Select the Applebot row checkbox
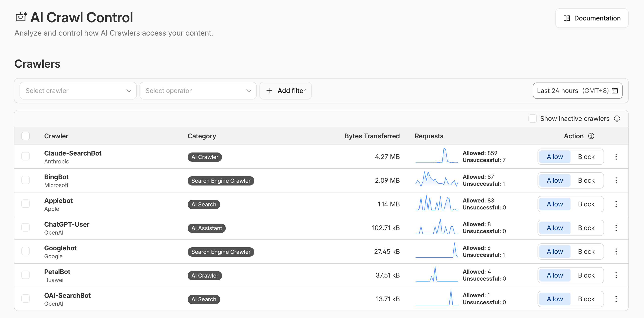The image size is (644, 318). [x=26, y=204]
